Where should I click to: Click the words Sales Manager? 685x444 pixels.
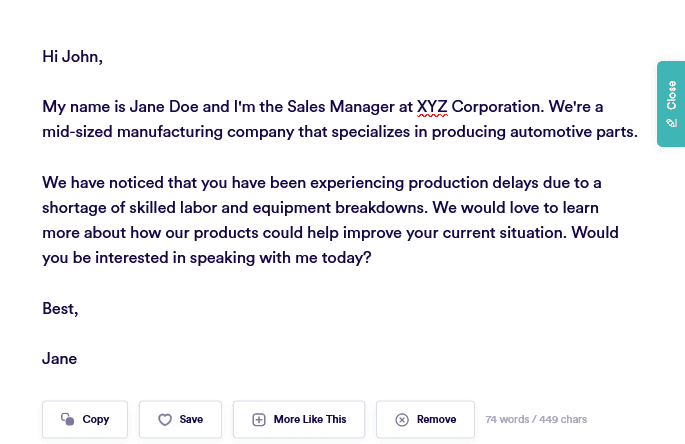(x=316, y=107)
